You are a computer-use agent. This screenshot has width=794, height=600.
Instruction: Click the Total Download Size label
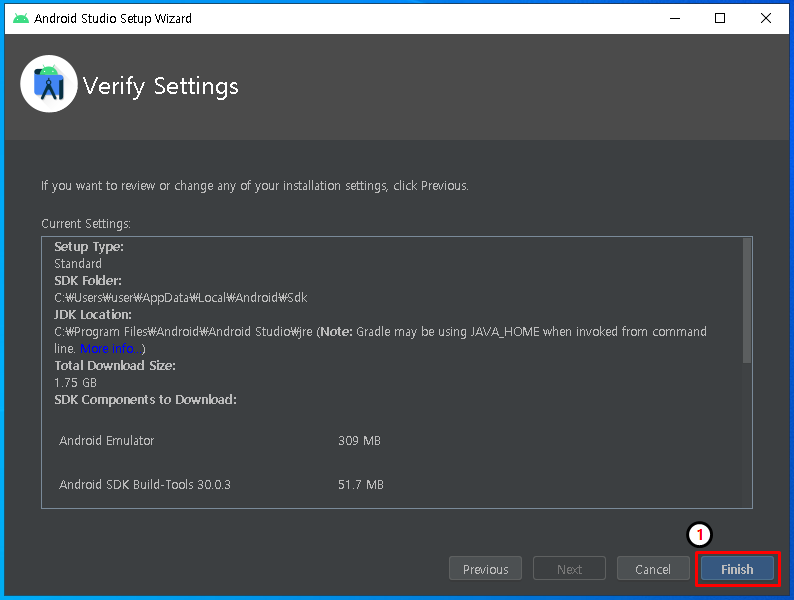[115, 366]
